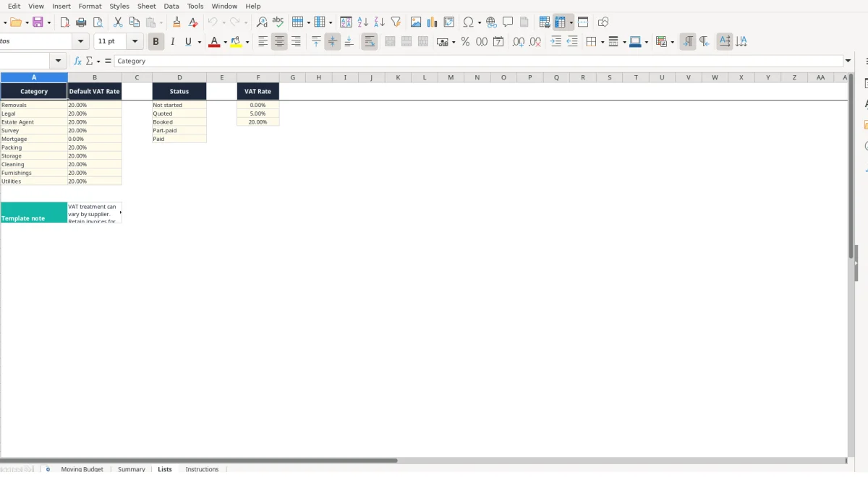The height and width of the screenshot is (488, 868).
Task: Format as date
Action: pyautogui.click(x=498, y=42)
